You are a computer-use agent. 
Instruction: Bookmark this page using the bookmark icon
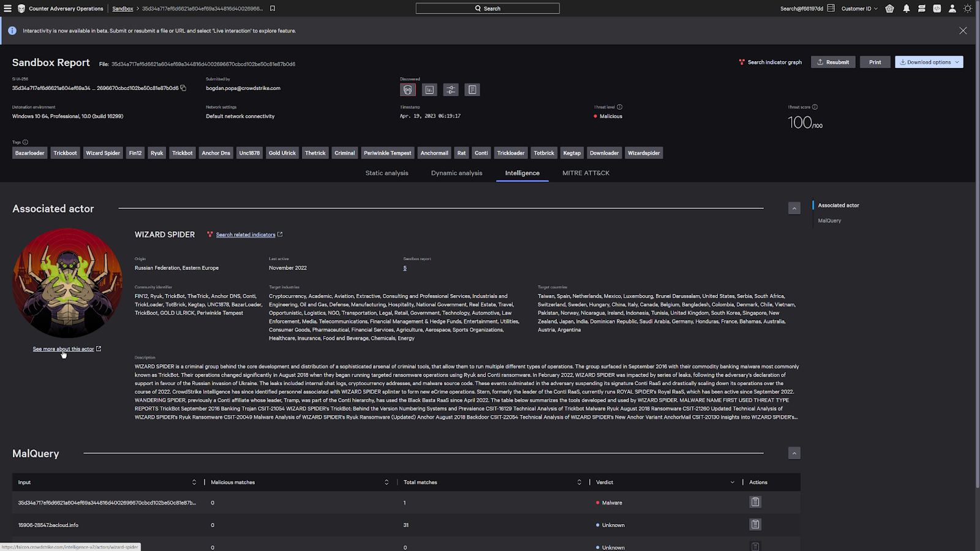pyautogui.click(x=273, y=9)
